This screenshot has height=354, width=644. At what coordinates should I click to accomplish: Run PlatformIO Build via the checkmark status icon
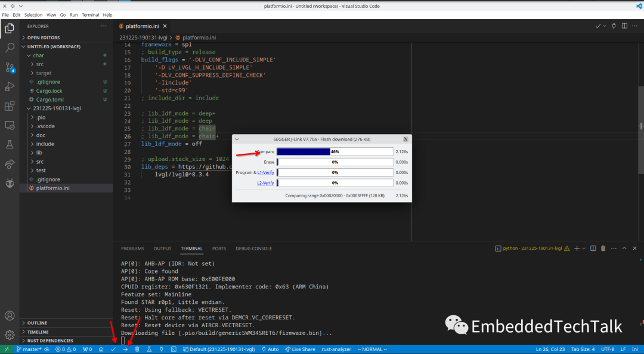113,349
